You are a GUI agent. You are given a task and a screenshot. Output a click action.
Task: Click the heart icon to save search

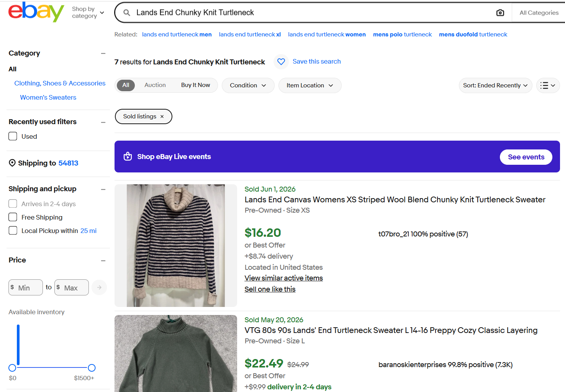point(281,62)
